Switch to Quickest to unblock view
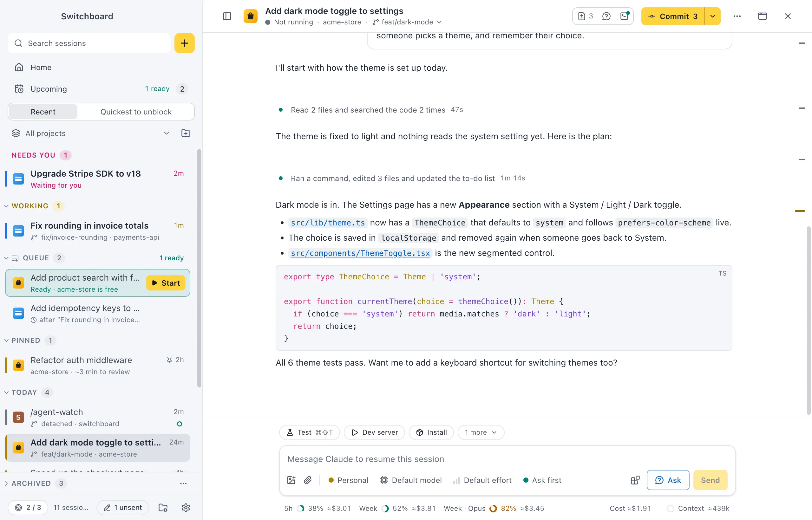 (136, 112)
